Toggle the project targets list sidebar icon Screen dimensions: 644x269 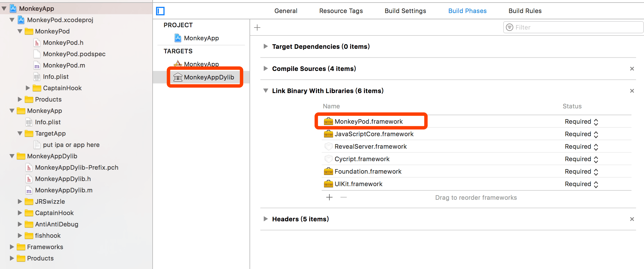point(160,11)
